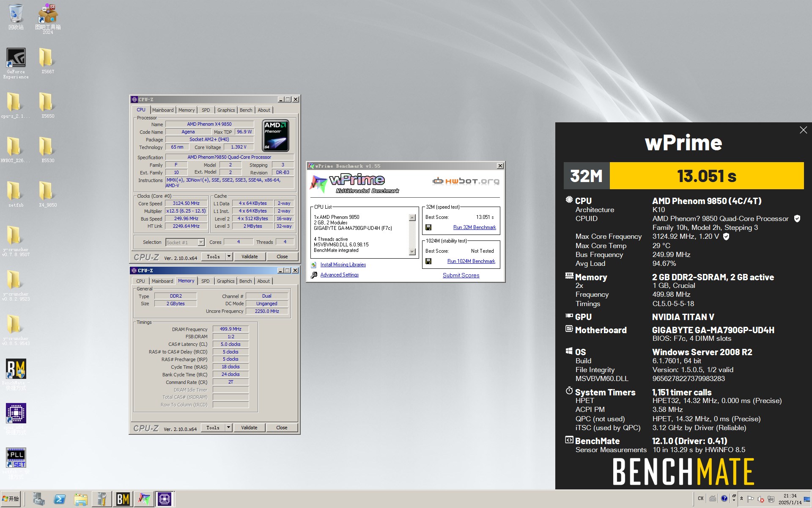Close the BenchMate wPrime result panel
Viewport: 812px width, 508px height.
point(803,130)
